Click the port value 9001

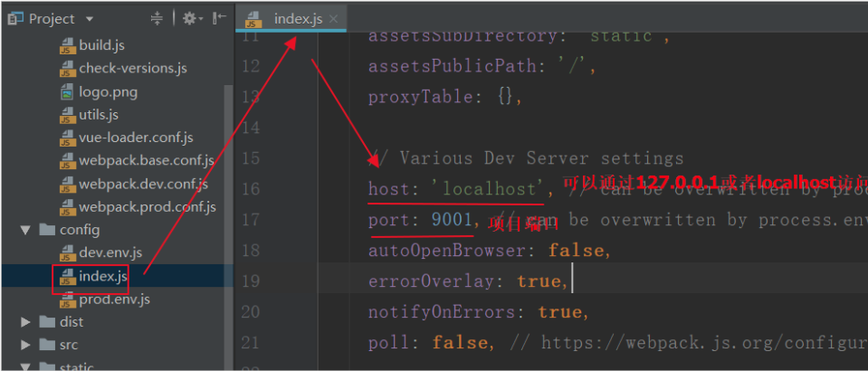click(x=453, y=220)
